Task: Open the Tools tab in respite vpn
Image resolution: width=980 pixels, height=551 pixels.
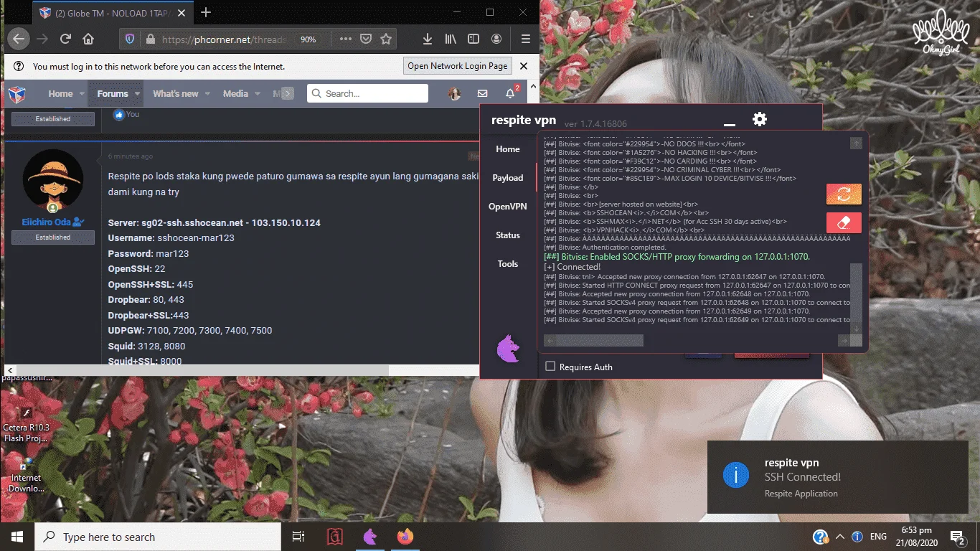Action: click(x=508, y=264)
